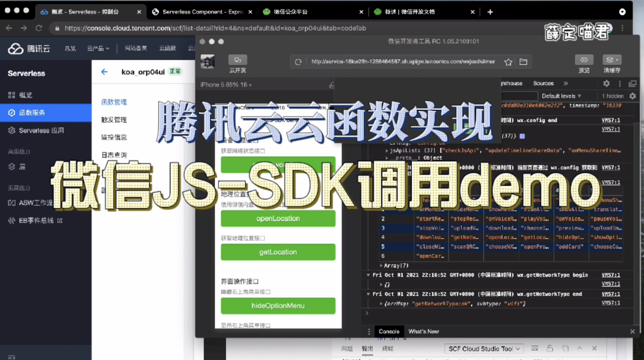Image resolution: width=644 pixels, height=360 pixels.
Task: Open the folder icon beside the star
Action: [x=523, y=62]
